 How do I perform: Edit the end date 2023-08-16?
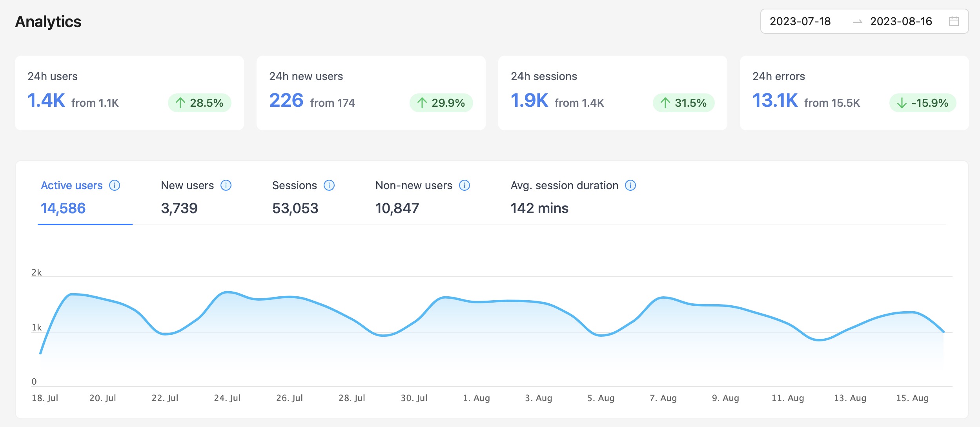tap(901, 21)
